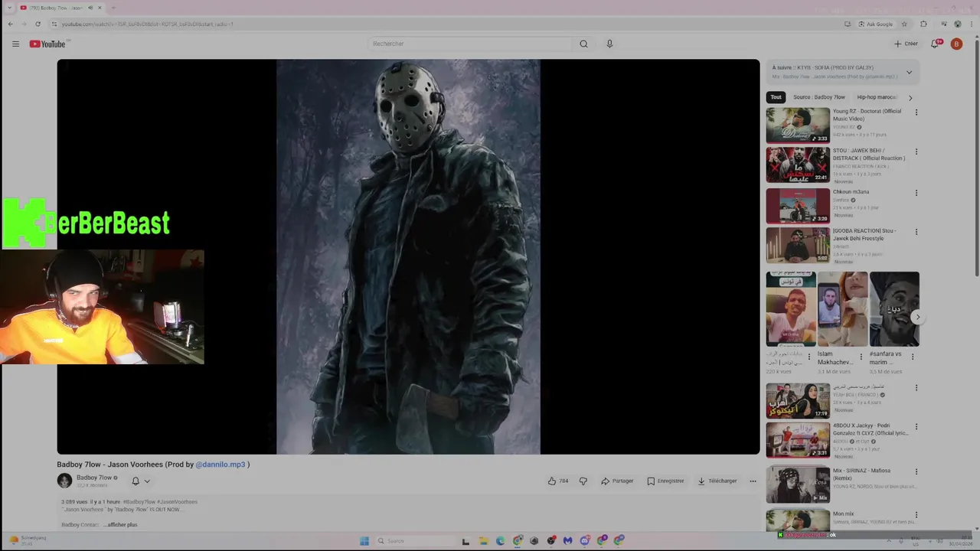980x551 pixels.
Task: Open options for GOOBA REACTION video
Action: pyautogui.click(x=916, y=232)
